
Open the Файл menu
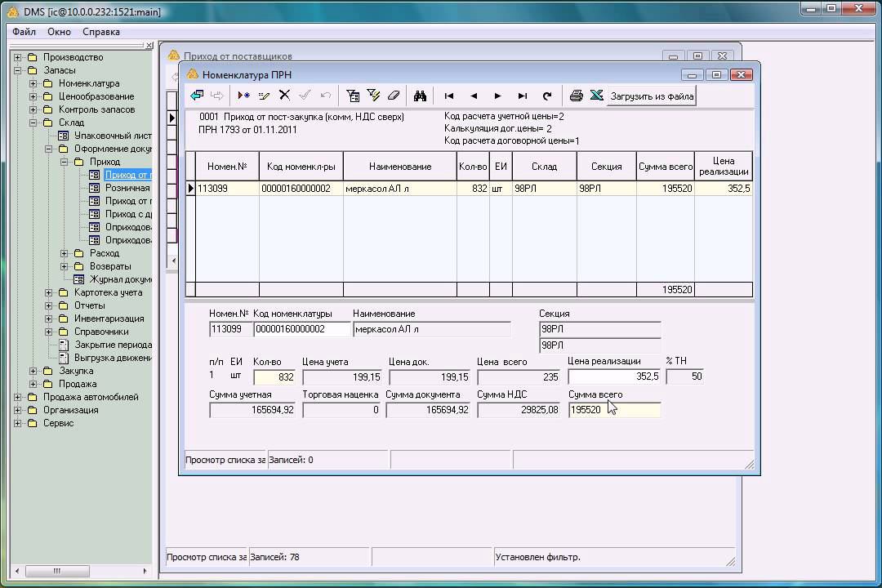pyautogui.click(x=24, y=32)
